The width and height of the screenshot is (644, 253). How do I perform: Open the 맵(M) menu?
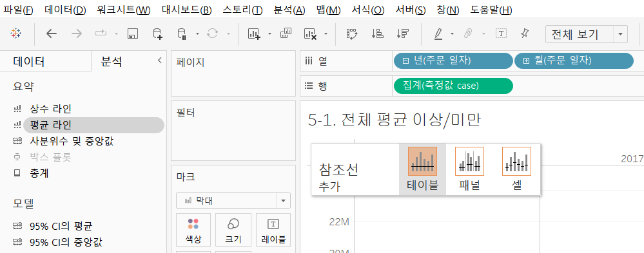[x=329, y=10]
